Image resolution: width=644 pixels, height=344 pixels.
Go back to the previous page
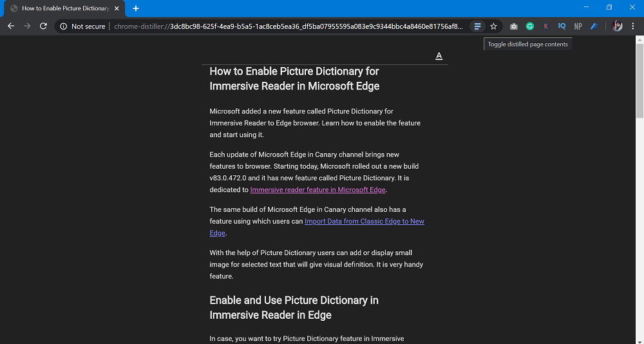11,26
